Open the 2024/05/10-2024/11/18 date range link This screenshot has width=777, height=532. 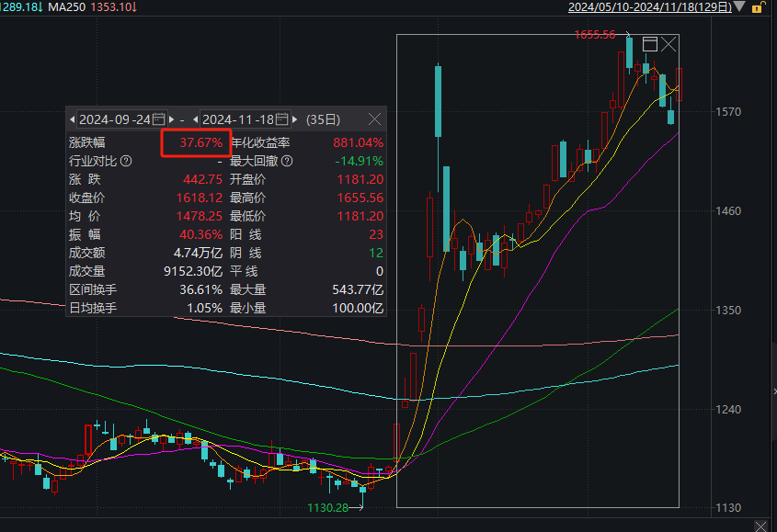tap(650, 7)
